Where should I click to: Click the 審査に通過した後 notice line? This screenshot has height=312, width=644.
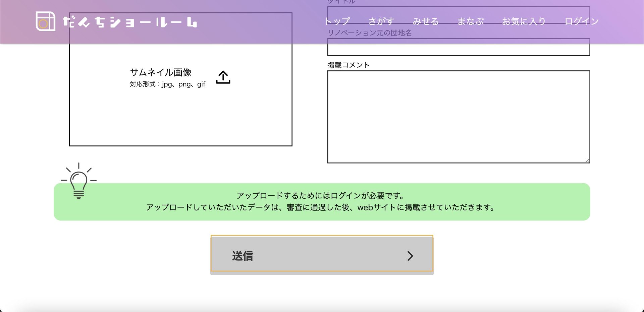[x=321, y=207]
